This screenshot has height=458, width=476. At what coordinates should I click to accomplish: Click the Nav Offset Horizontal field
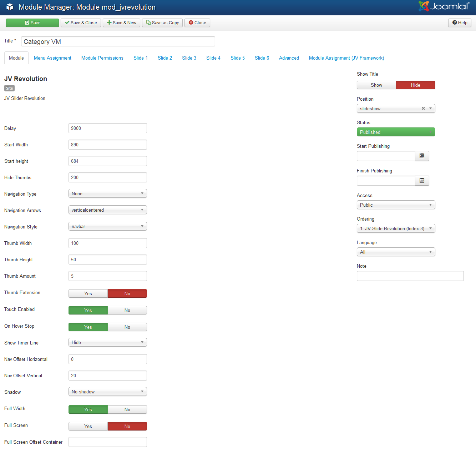(108, 359)
